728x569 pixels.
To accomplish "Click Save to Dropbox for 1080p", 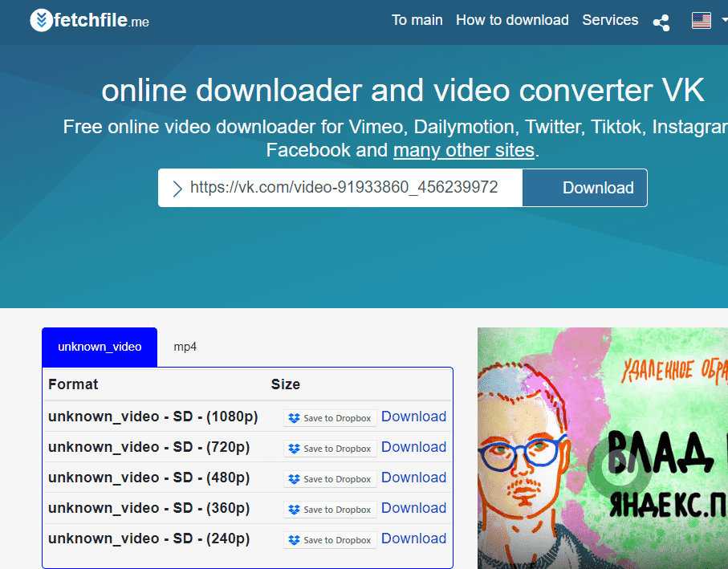I will pos(330,418).
